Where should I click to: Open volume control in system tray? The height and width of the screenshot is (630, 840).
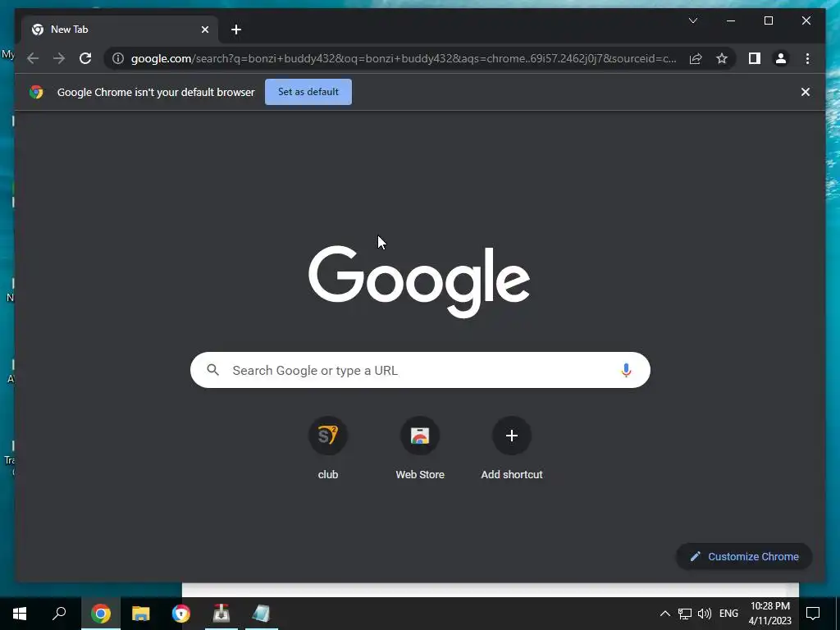tap(705, 614)
